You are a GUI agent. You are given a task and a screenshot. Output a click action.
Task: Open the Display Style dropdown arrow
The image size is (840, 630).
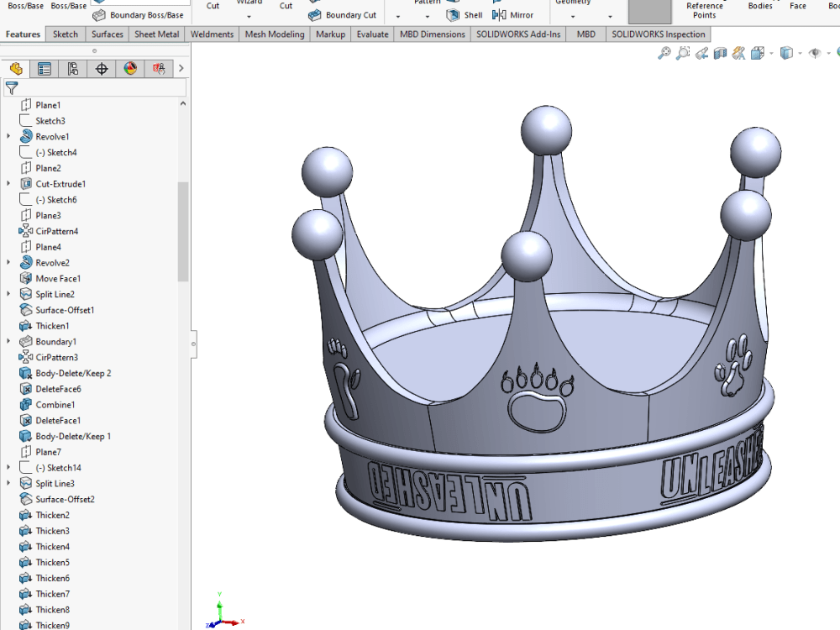coord(800,53)
